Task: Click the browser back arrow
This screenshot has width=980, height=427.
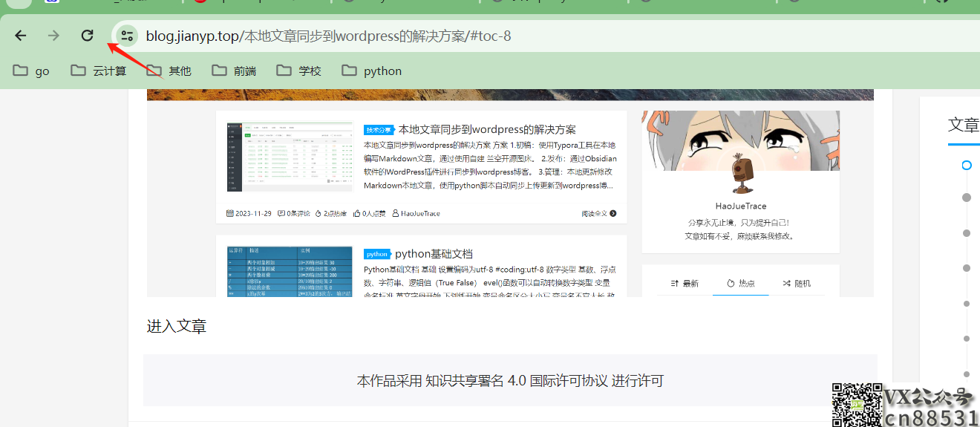Action: pyautogui.click(x=21, y=36)
